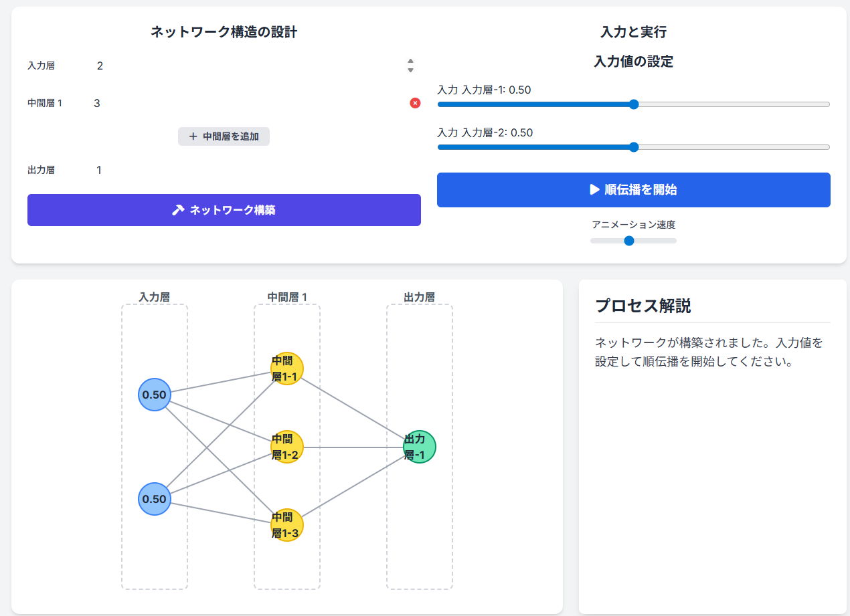The image size is (850, 616).
Task: Remove 中間層 1 with the red delete icon
Action: 415,103
